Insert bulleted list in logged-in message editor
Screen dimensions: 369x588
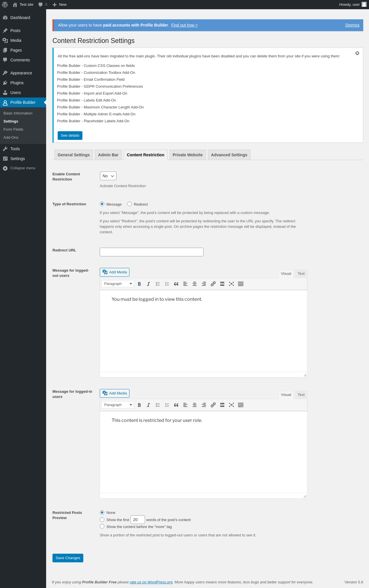(x=158, y=405)
